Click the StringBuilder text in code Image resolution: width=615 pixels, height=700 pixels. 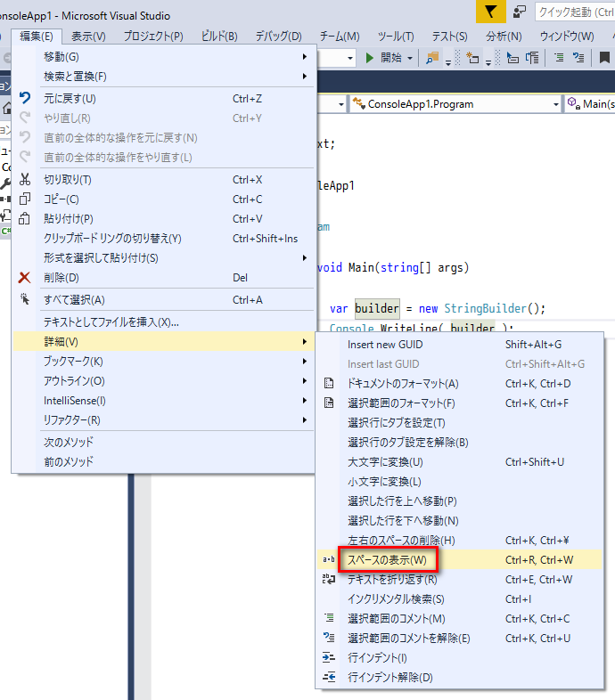pos(486,308)
